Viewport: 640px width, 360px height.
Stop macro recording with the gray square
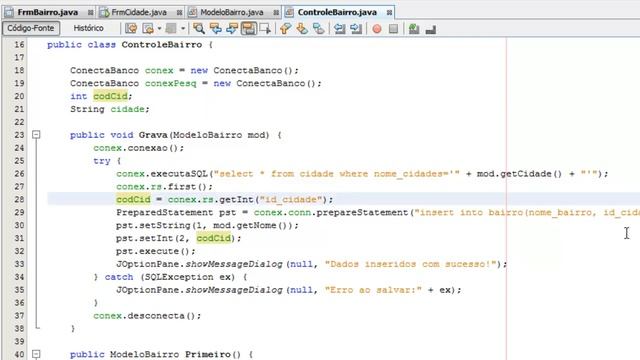[393, 29]
